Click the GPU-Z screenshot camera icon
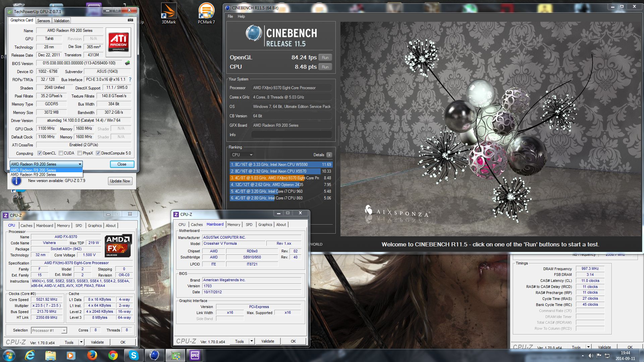The height and width of the screenshot is (362, 644). (130, 20)
